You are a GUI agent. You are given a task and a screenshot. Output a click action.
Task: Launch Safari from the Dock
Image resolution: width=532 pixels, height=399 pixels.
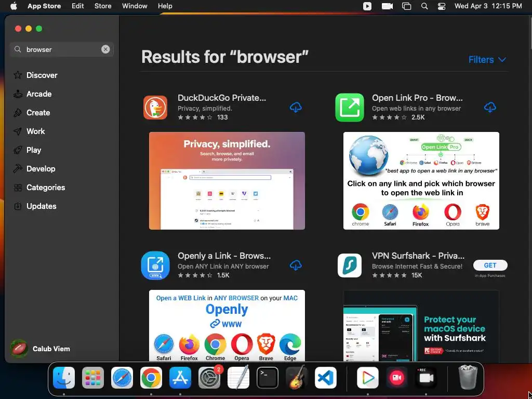(x=122, y=377)
